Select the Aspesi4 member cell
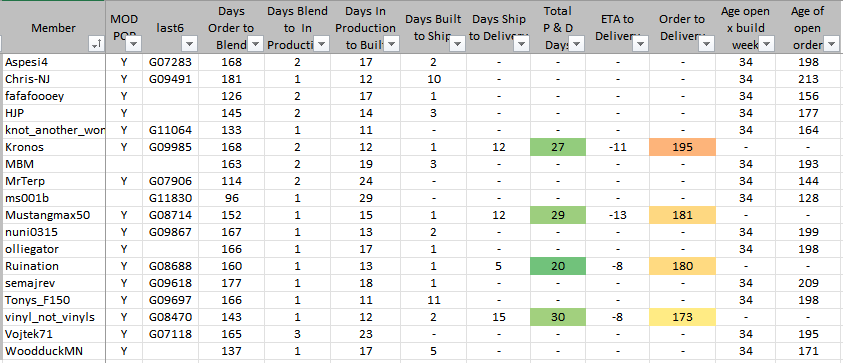Image resolution: width=843 pixels, height=363 pixels. pyautogui.click(x=54, y=62)
